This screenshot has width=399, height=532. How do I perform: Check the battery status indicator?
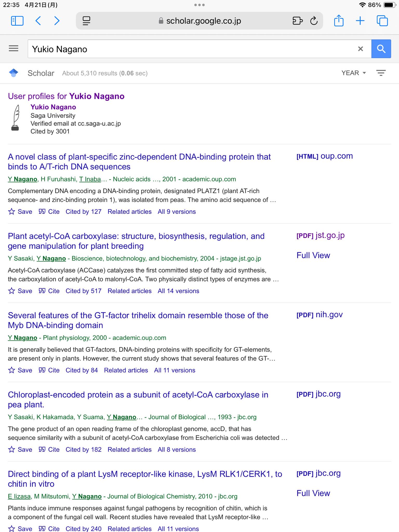point(390,5)
